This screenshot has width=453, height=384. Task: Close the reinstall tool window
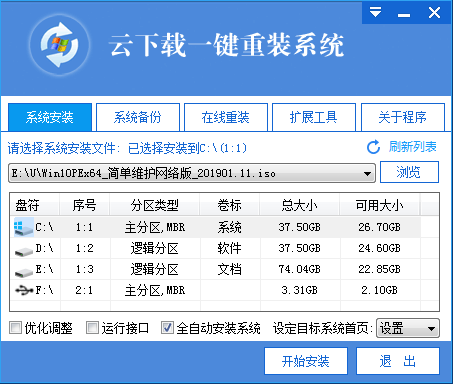click(434, 13)
